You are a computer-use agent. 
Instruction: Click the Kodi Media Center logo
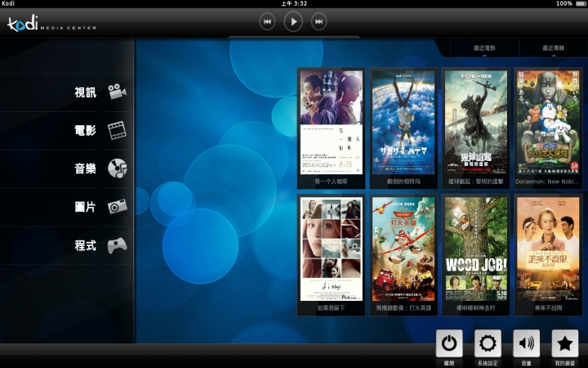pyautogui.click(x=51, y=23)
